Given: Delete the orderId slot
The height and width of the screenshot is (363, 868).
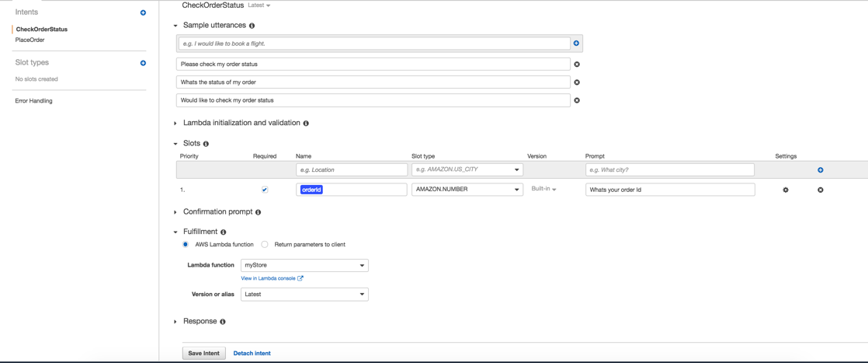Looking at the screenshot, I should (x=821, y=190).
